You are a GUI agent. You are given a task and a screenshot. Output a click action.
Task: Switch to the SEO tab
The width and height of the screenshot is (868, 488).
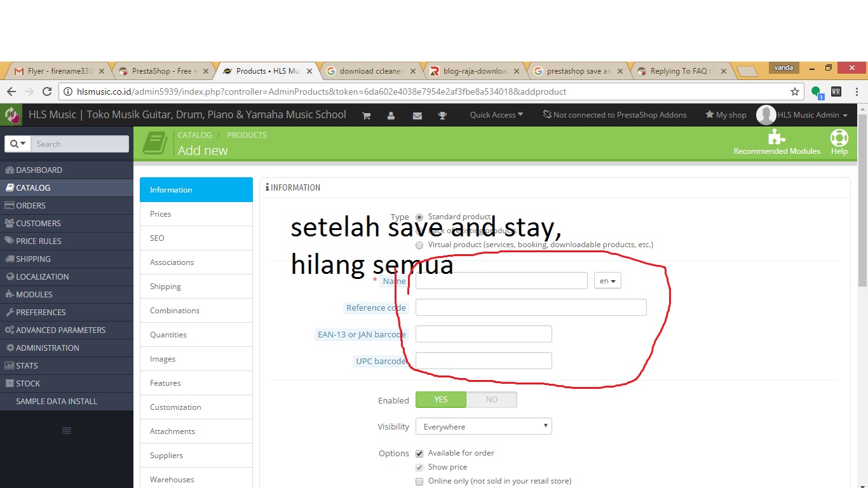point(196,238)
